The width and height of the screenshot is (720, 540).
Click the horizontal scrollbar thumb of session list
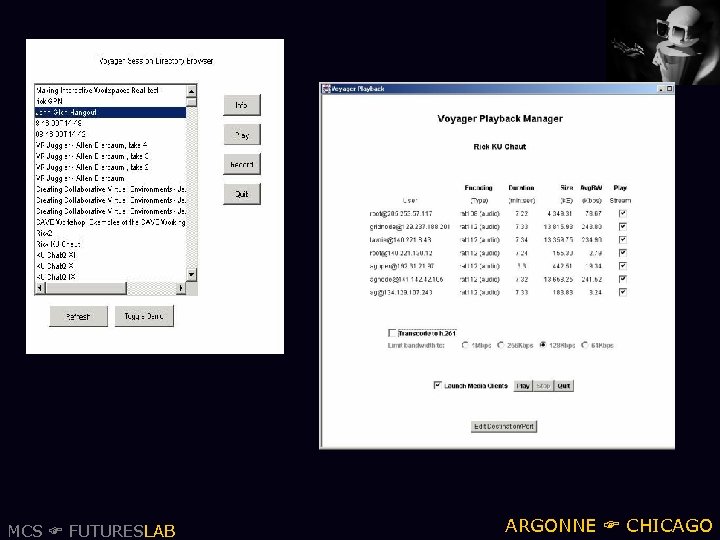(x=86, y=288)
